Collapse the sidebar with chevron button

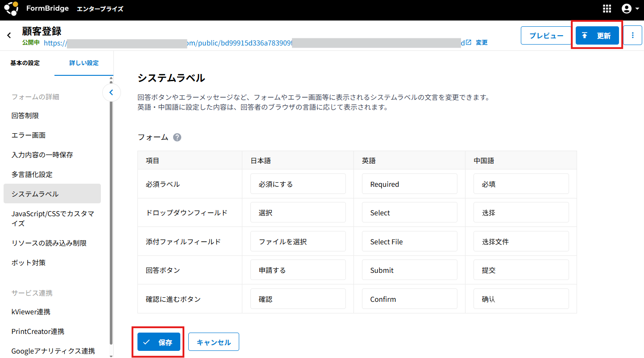[112, 93]
